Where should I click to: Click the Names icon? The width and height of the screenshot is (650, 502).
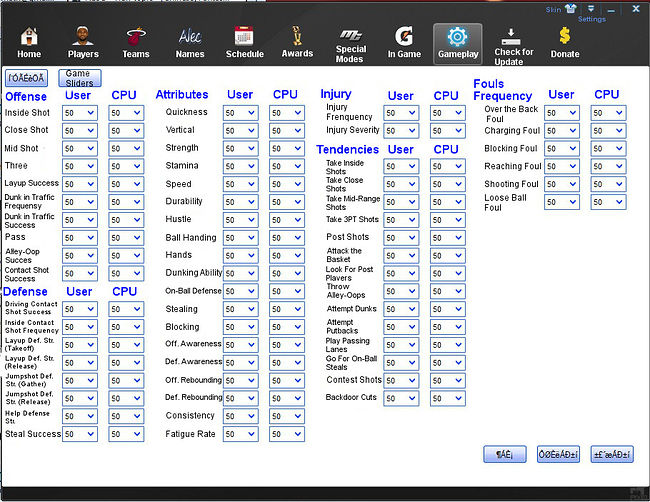pos(190,42)
